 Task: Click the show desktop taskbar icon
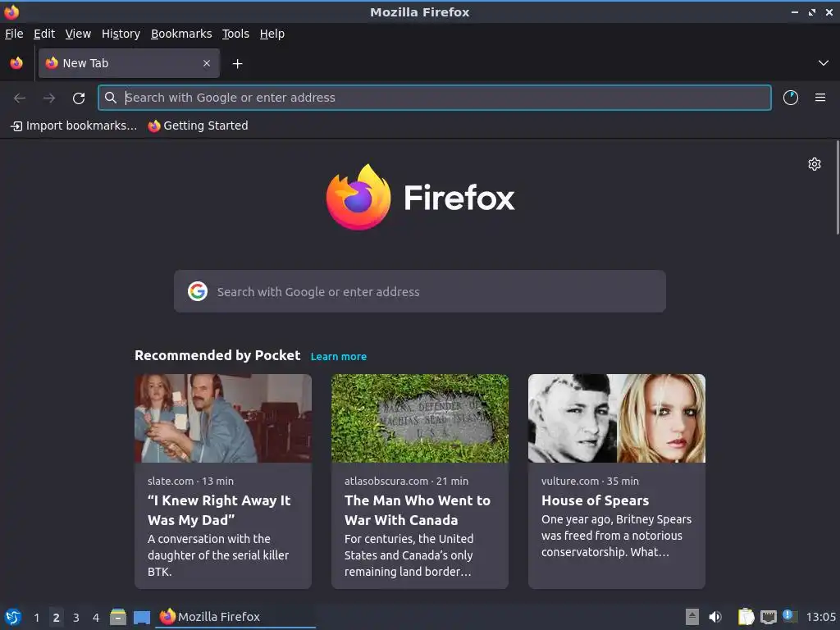(x=141, y=617)
